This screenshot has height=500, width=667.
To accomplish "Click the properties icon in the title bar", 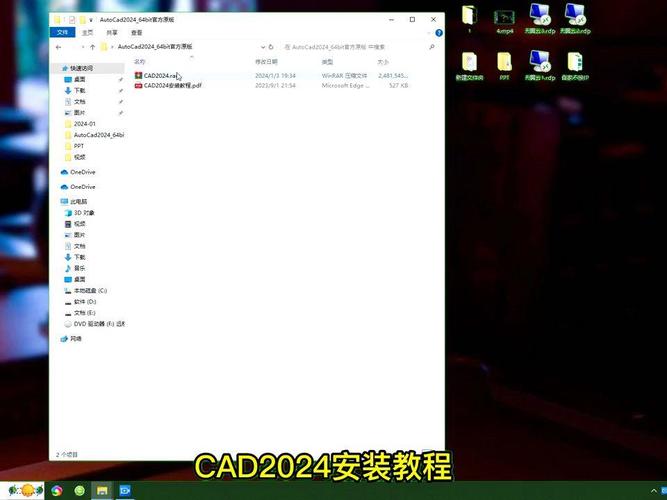I will pos(71,20).
